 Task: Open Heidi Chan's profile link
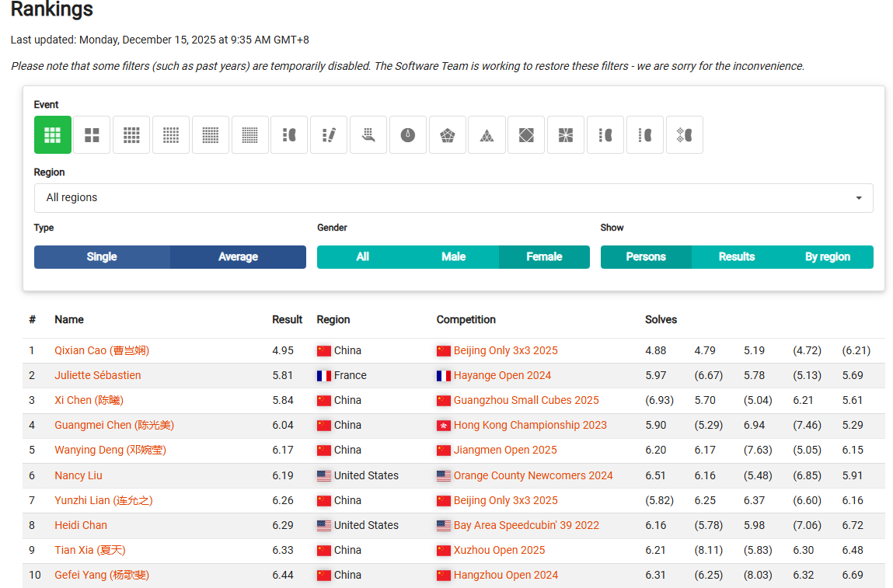pos(81,525)
